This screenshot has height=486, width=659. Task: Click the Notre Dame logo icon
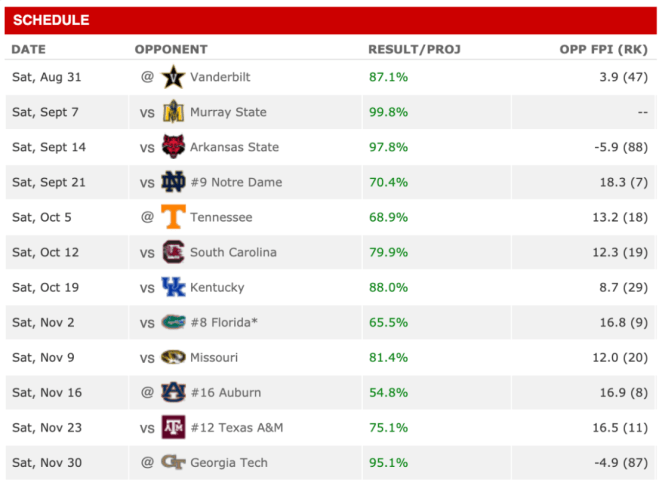tap(174, 182)
